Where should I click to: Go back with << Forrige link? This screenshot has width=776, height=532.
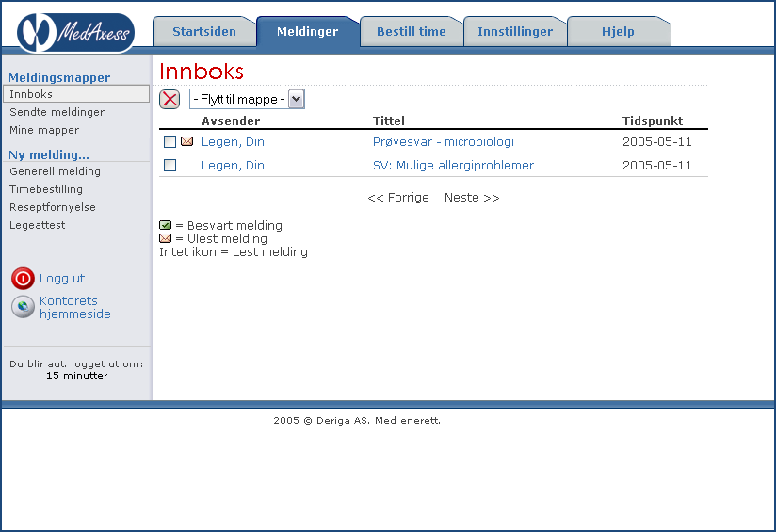(398, 198)
